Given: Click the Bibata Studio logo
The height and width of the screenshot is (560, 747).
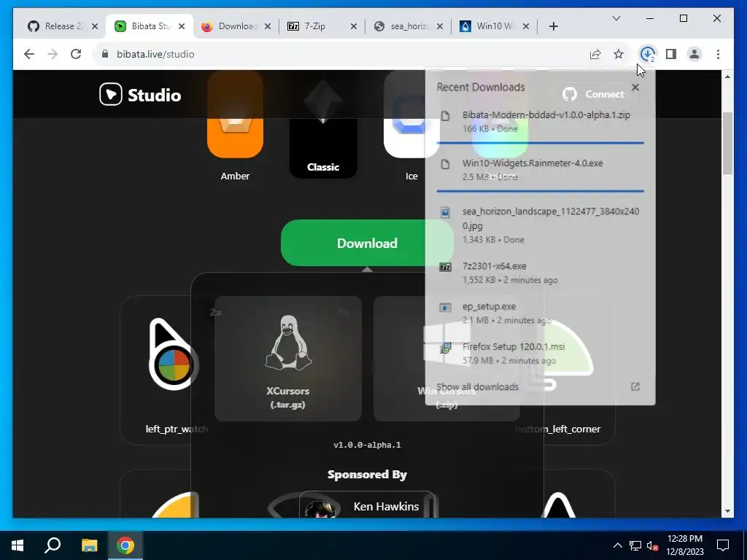Looking at the screenshot, I should (x=140, y=94).
